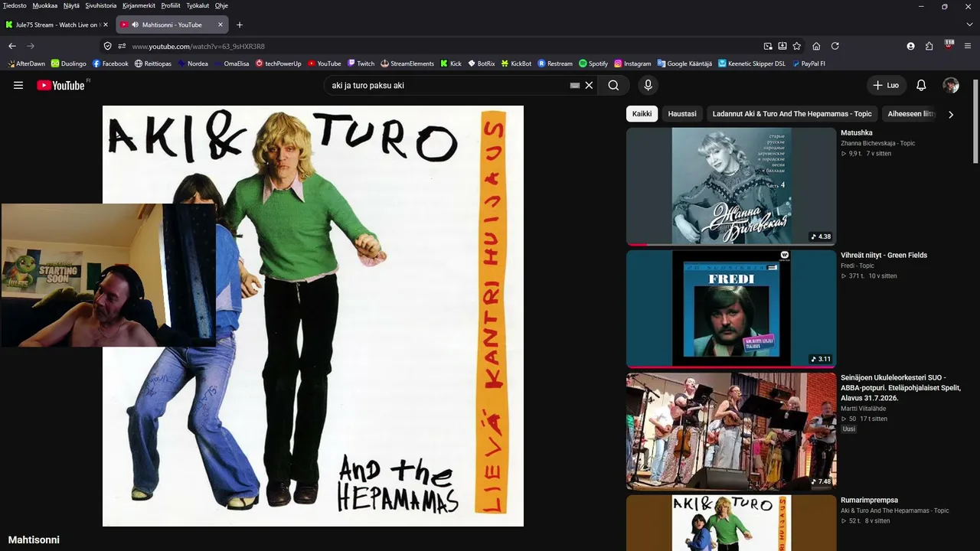Image resolution: width=980 pixels, height=551 pixels.
Task: Open the Tiedosto menu
Action: [15, 5]
